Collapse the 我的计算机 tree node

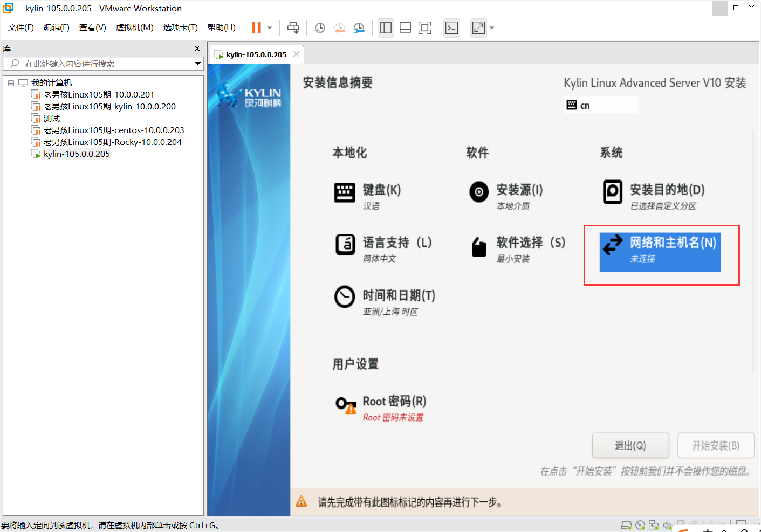11,83
